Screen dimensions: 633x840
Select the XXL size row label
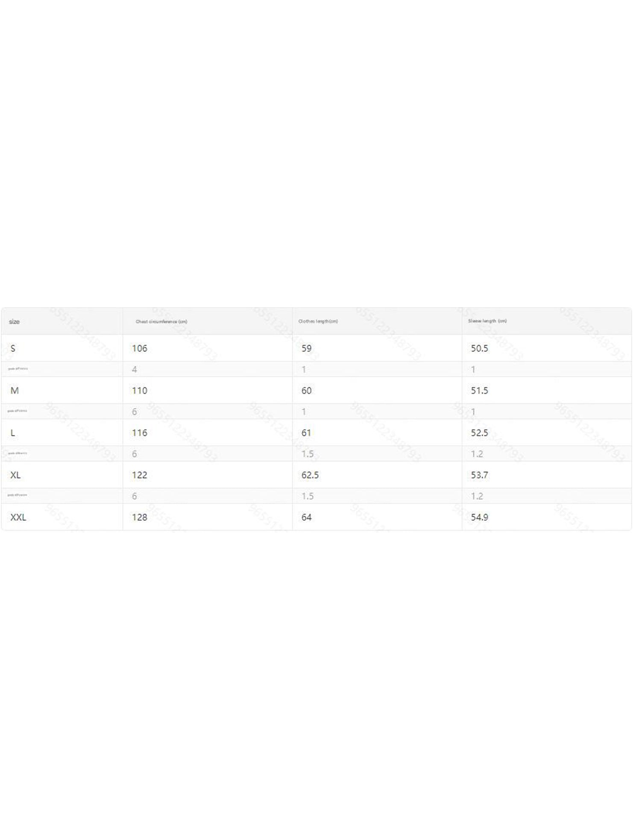(18, 517)
